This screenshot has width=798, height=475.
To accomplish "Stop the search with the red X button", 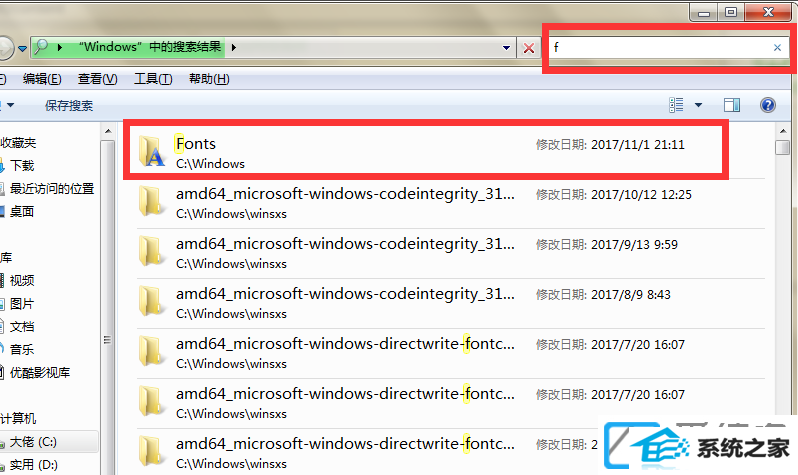I will (x=529, y=48).
